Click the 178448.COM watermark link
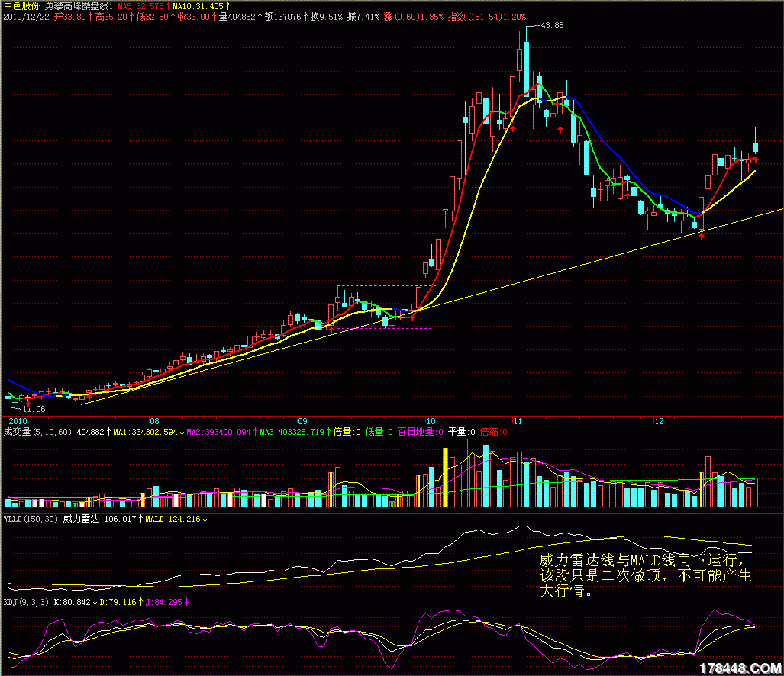This screenshot has width=784, height=676. pos(738,668)
